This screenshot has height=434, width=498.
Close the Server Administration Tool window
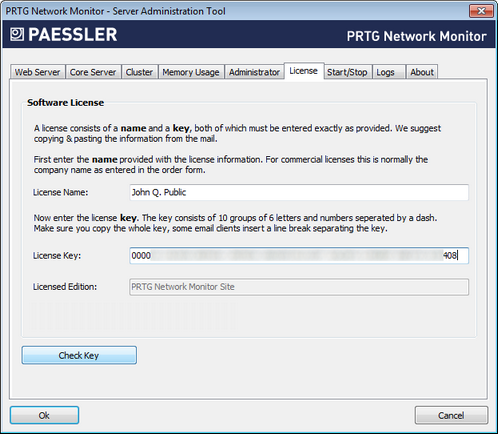[x=481, y=11]
